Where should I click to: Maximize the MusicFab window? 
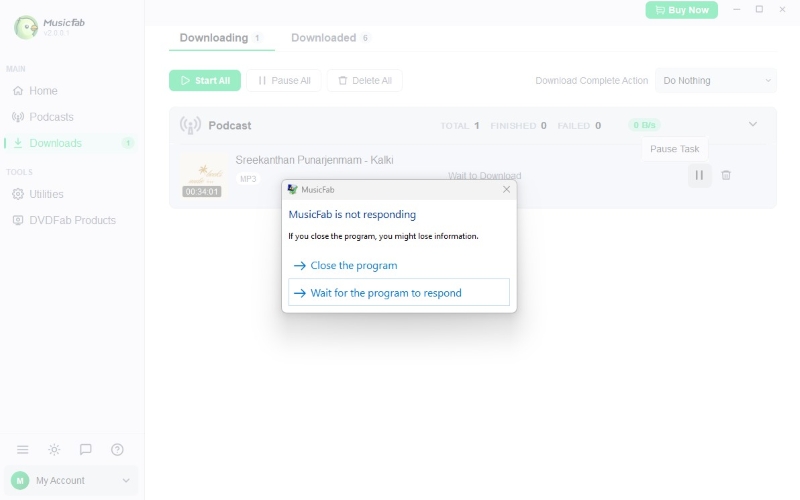[x=759, y=10]
